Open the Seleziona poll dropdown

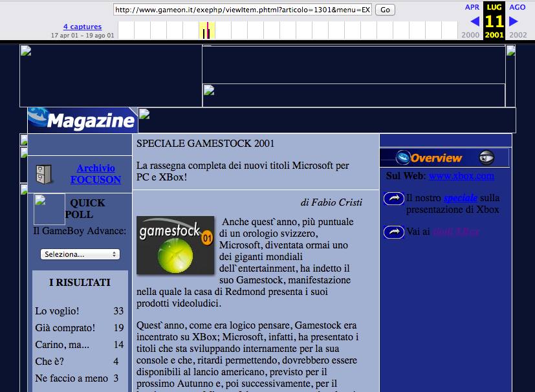[x=80, y=254]
